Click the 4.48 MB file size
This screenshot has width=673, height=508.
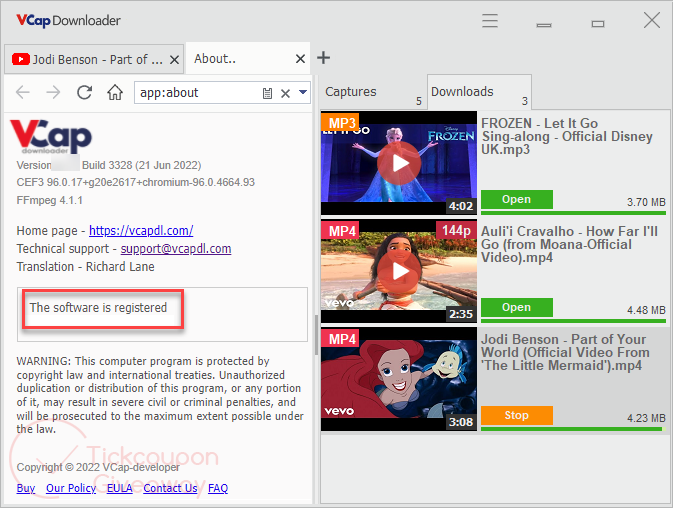(646, 310)
